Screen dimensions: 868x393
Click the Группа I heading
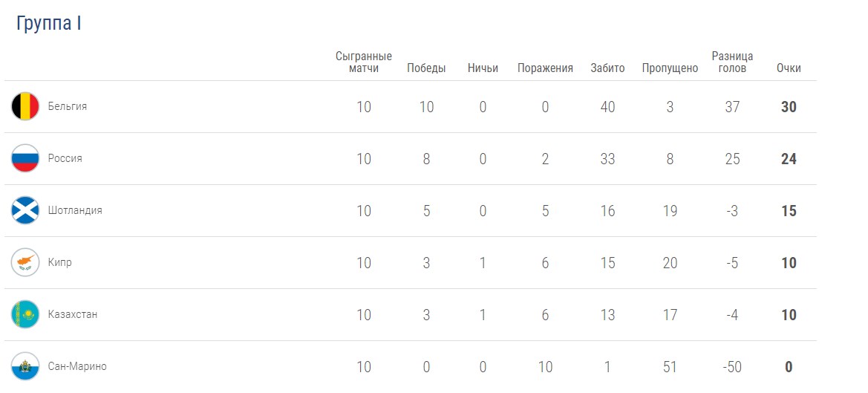tap(49, 24)
